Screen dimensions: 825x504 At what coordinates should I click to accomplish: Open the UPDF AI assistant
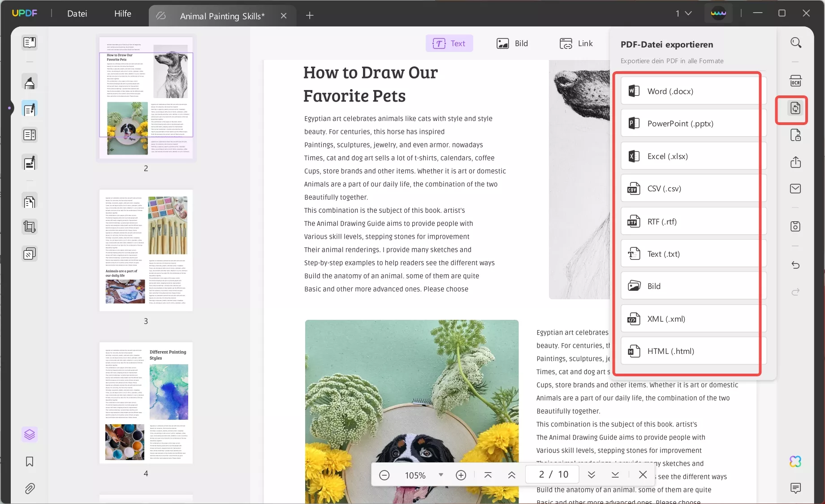click(796, 461)
